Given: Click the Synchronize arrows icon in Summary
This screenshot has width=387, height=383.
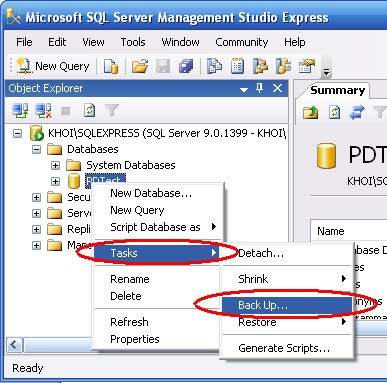Looking at the screenshot, I should pos(357,112).
